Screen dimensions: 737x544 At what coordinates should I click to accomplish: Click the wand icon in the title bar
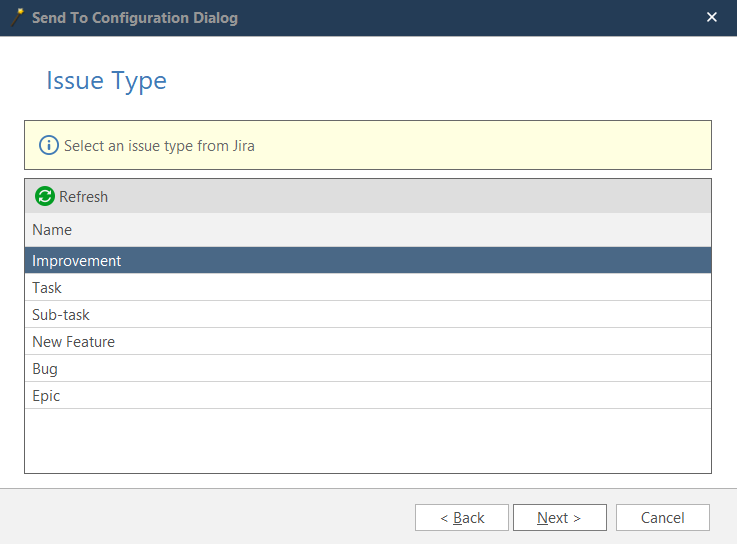[16, 18]
